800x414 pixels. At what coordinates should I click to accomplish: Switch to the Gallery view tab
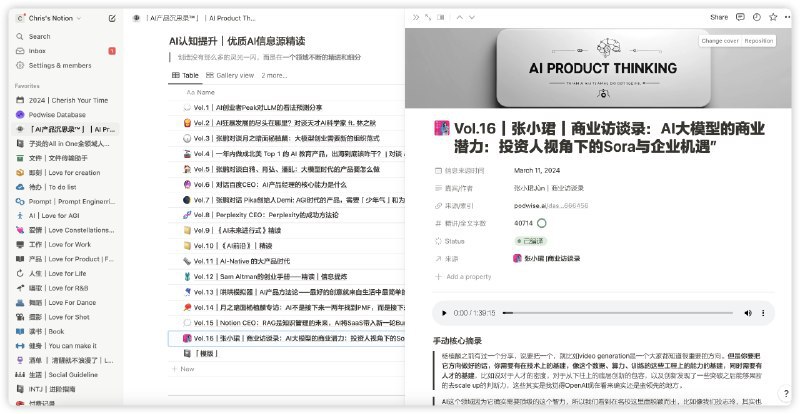[x=230, y=76]
